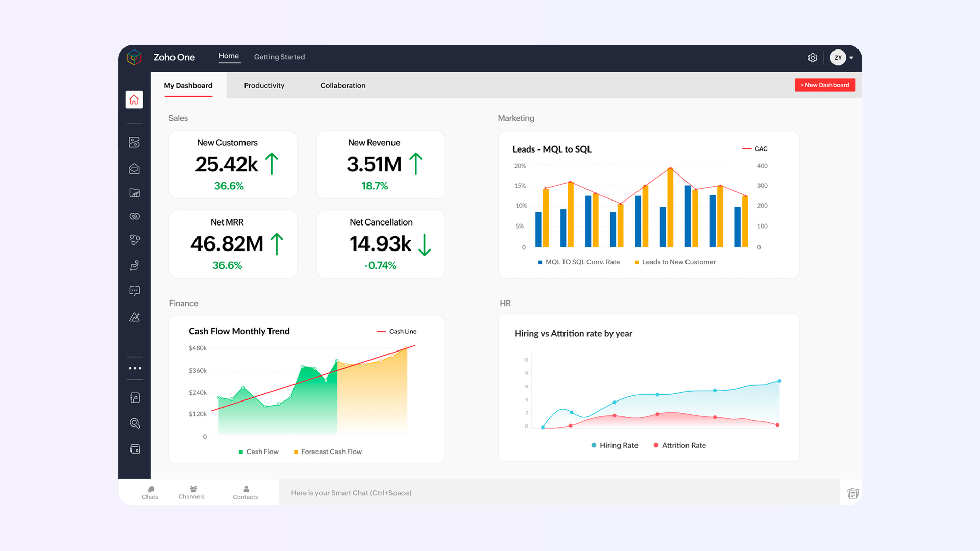Click the ZY user avatar
980x551 pixels.
tap(838, 58)
